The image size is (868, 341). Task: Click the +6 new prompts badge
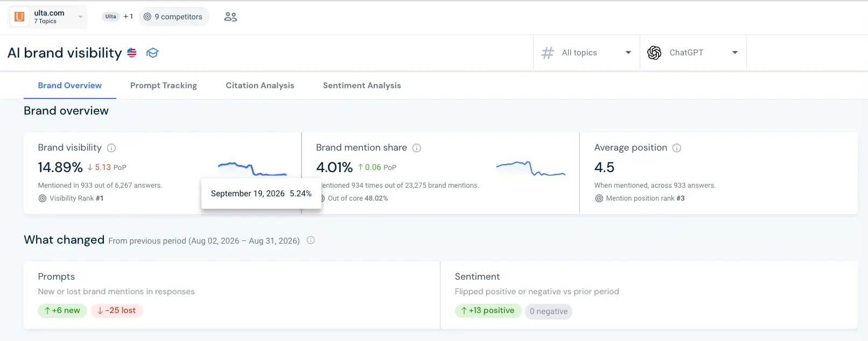(x=62, y=311)
